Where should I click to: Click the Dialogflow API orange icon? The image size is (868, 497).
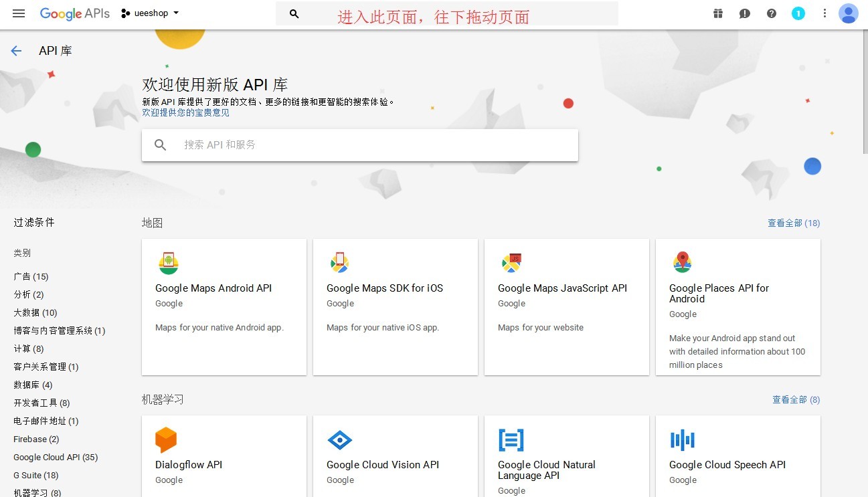tap(166, 439)
